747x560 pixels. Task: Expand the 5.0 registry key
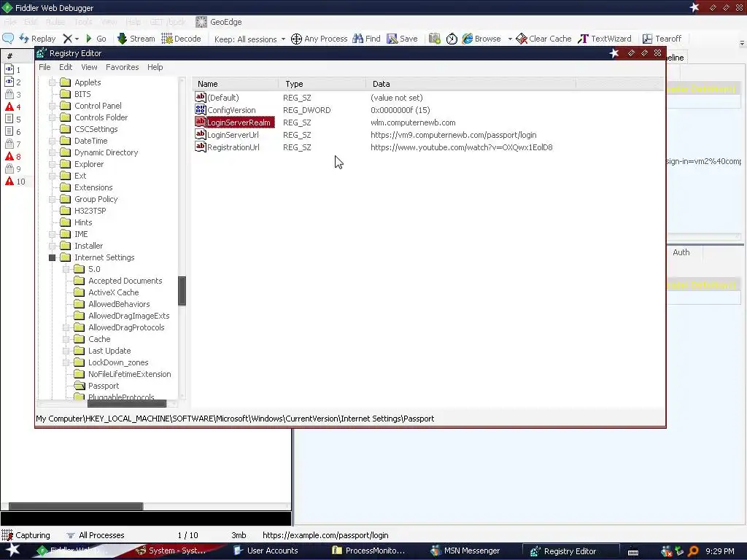[x=66, y=269]
